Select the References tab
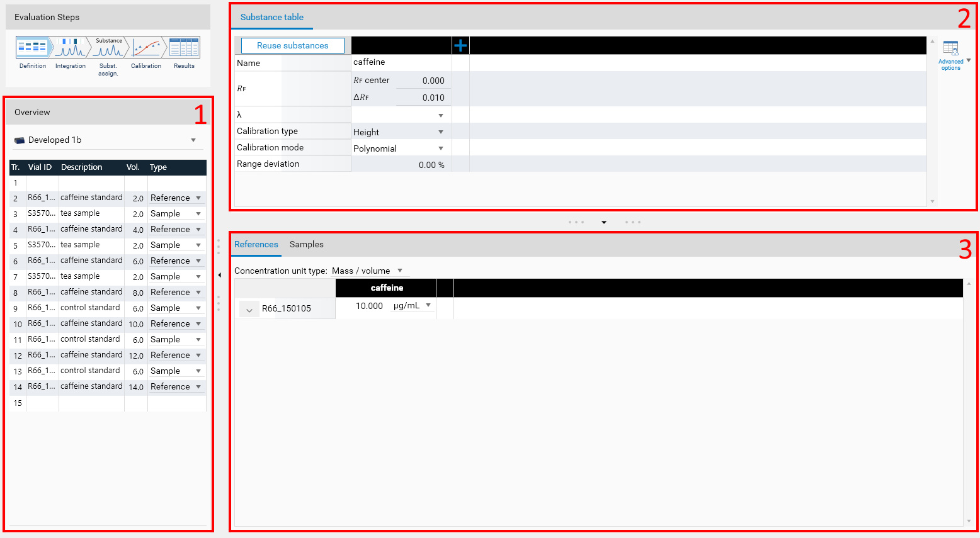Screen dimensions: 980x538 [256, 245]
